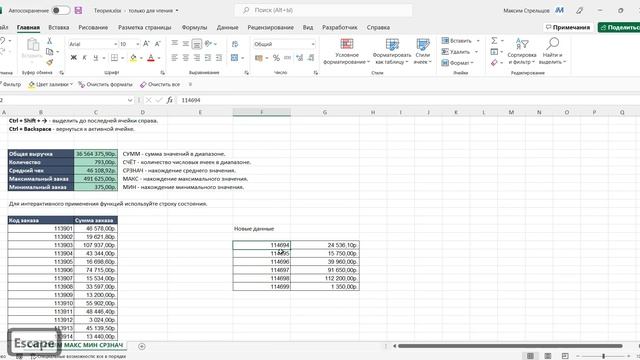This screenshot has height=360, width=640.
Task: Click the Очистить все button
Action: [x=160, y=84]
